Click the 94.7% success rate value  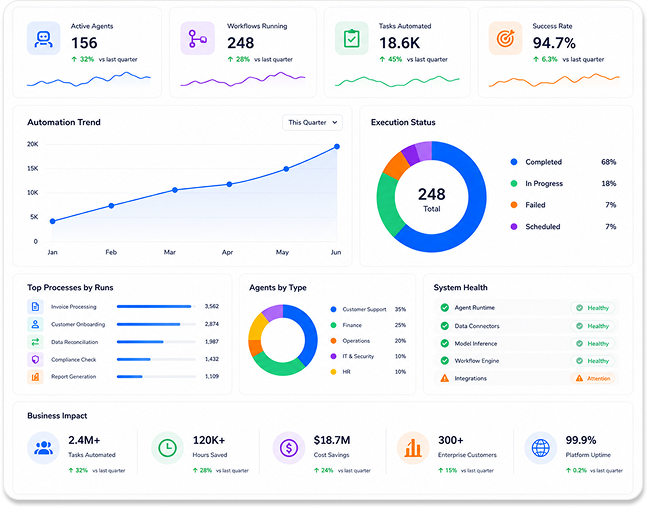click(554, 43)
